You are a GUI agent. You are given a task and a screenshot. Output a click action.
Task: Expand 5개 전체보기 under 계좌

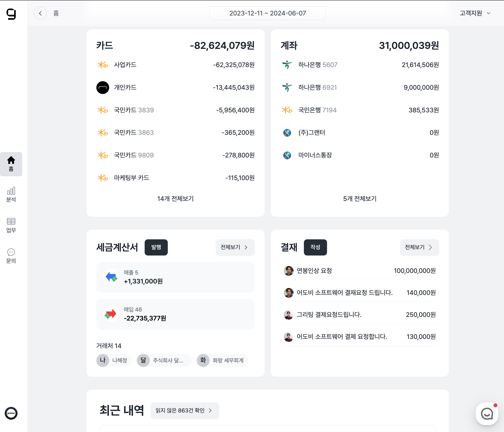point(360,199)
